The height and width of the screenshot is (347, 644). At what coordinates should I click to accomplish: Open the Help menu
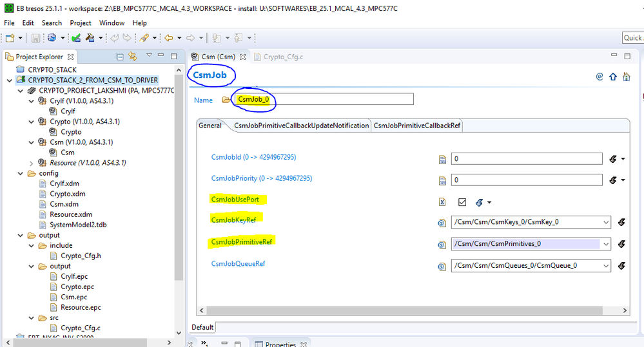coord(140,23)
